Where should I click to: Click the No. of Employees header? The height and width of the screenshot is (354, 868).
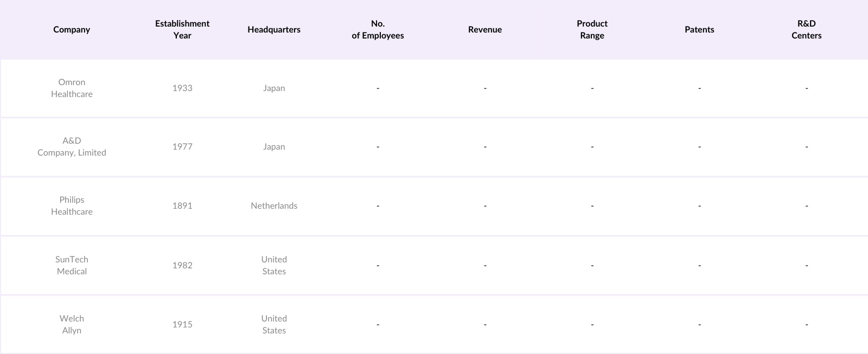click(x=378, y=30)
